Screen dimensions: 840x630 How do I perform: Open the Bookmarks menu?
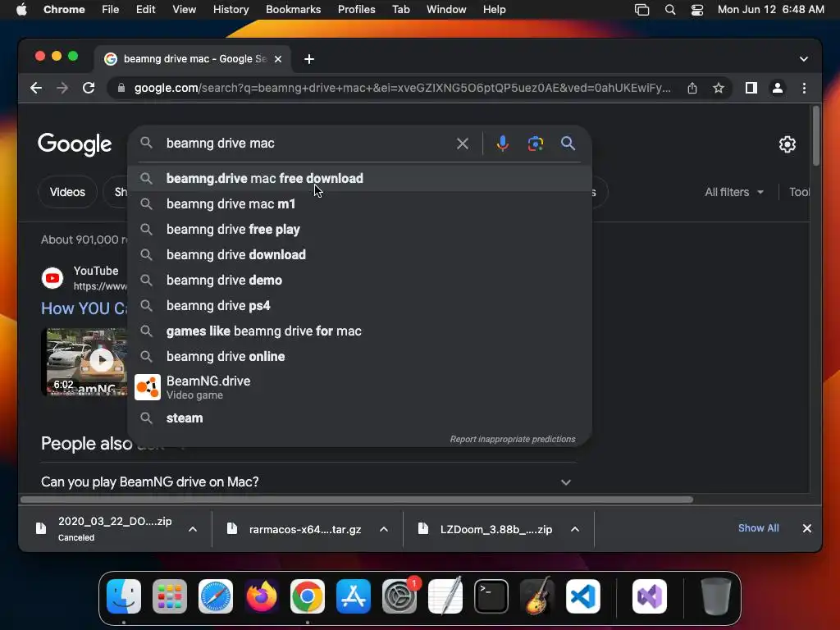pos(293,10)
